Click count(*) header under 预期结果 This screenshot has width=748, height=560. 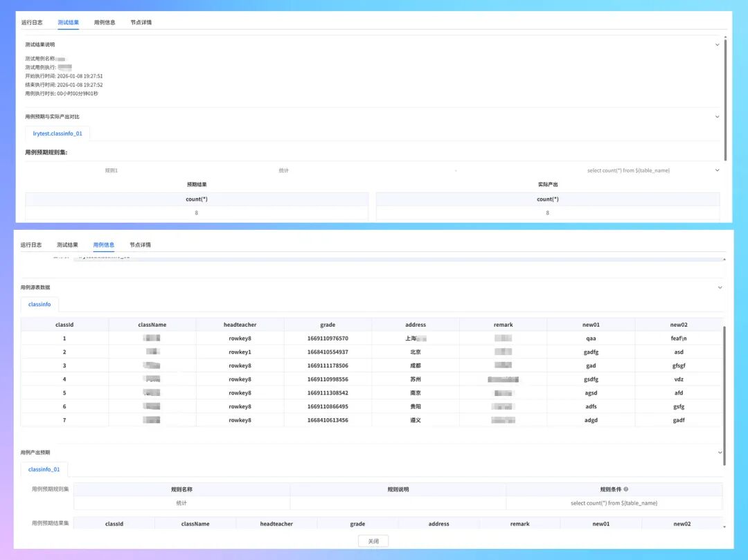(197, 199)
